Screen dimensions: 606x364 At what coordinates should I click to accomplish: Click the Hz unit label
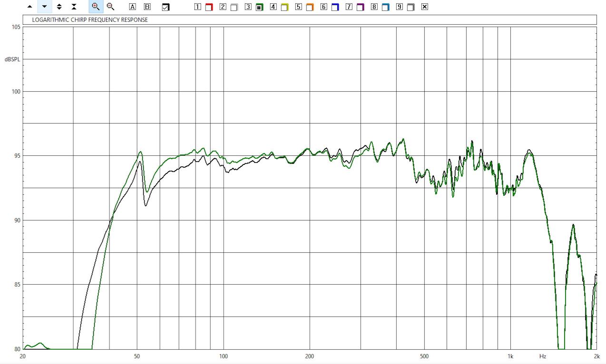pos(543,356)
